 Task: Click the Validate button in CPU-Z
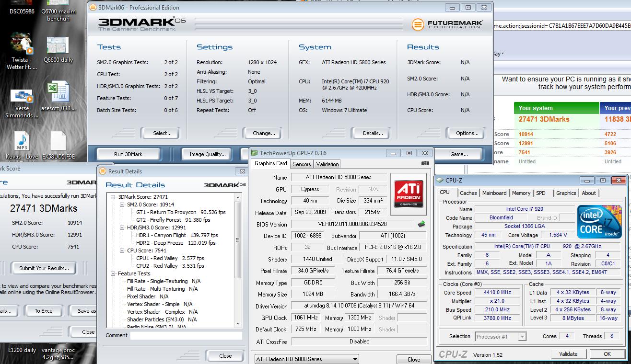[x=568, y=354]
